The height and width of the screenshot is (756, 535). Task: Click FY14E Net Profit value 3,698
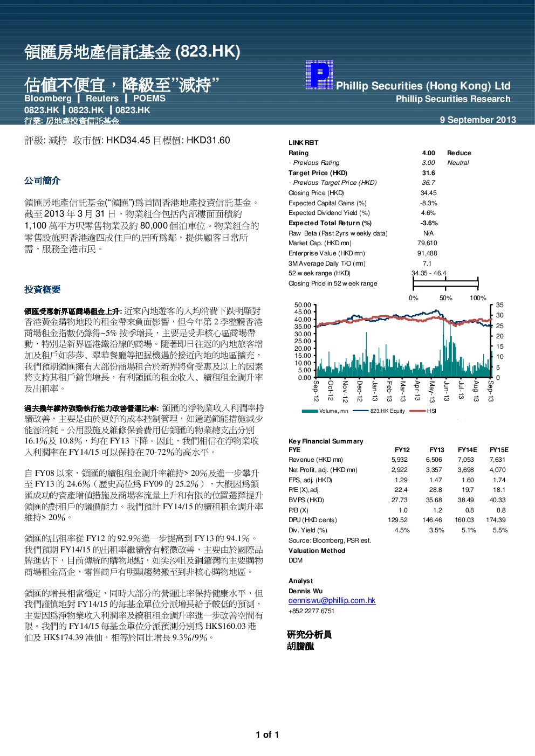click(x=465, y=470)
